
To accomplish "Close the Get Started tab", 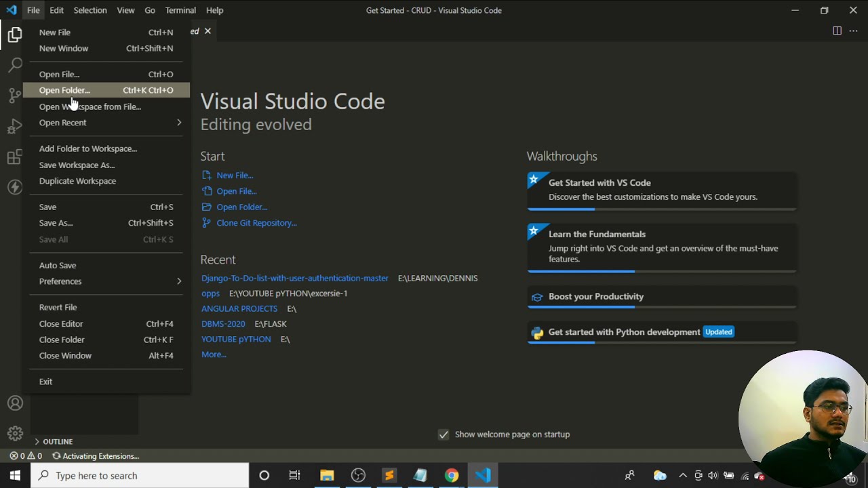I will coord(208,31).
